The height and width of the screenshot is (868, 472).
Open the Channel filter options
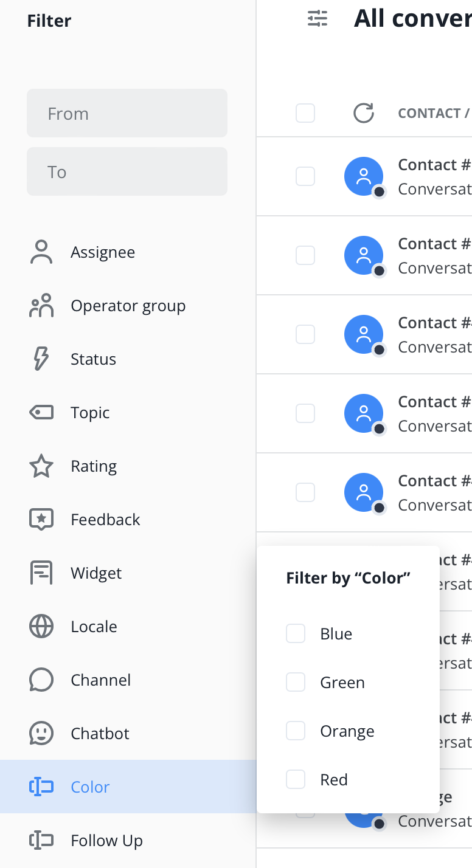point(100,680)
